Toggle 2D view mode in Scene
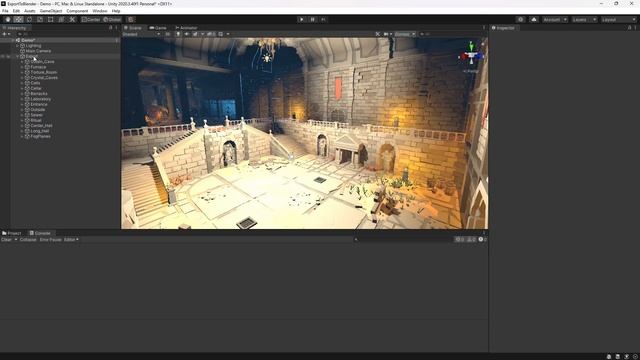Viewport: 640px width, 360px height. click(168, 34)
